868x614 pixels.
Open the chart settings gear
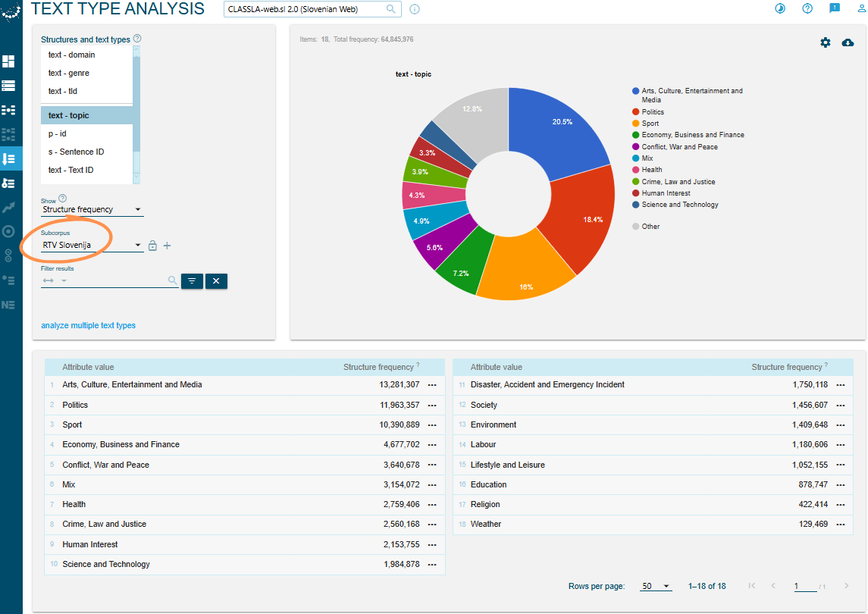click(825, 42)
